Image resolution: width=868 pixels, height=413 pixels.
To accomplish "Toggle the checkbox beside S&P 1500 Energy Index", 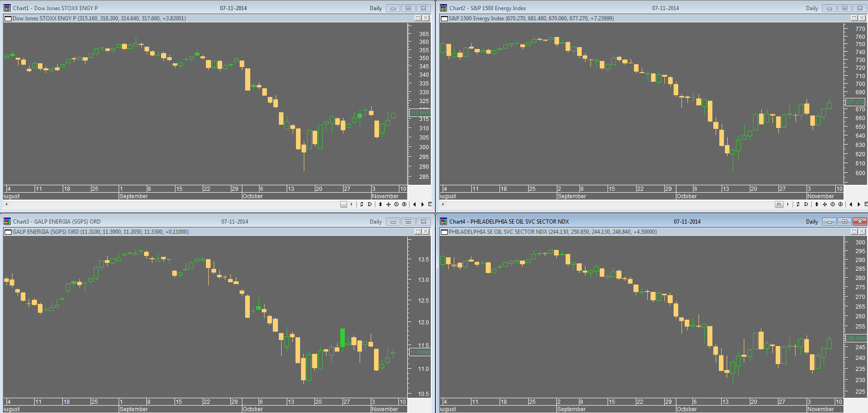I will tap(444, 18).
